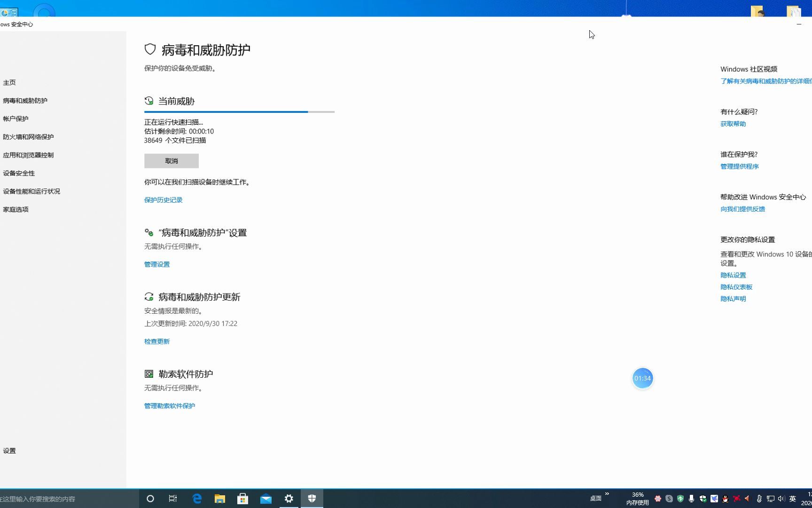Open 隐私设置 link
This screenshot has height=508, width=812.
(x=733, y=275)
